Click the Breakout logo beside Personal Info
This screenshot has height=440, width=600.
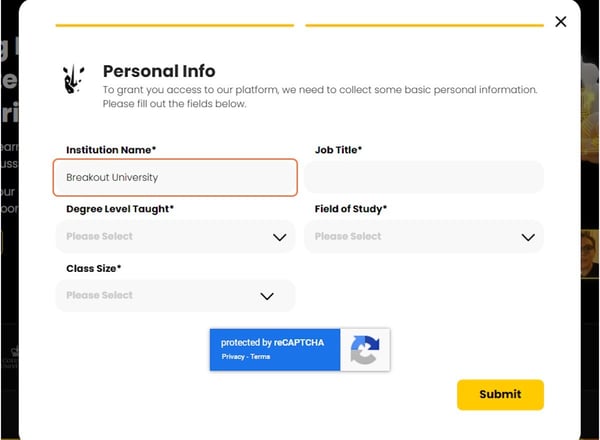[74, 78]
